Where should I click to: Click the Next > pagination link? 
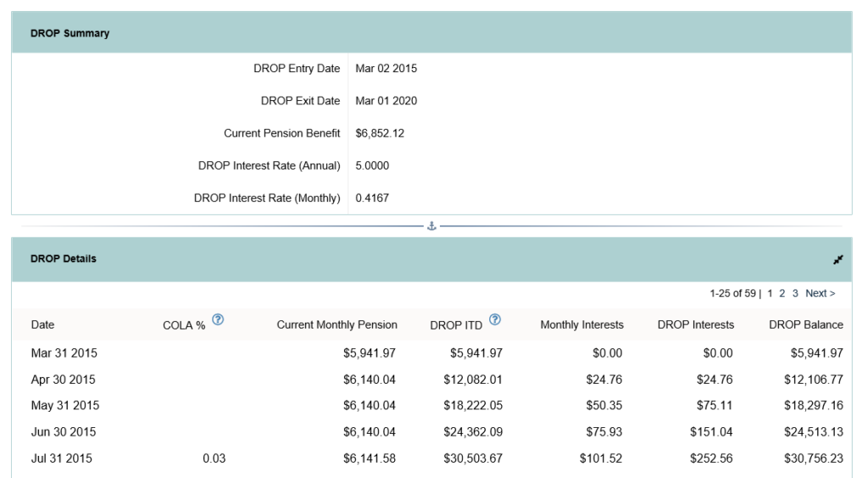[x=820, y=293]
